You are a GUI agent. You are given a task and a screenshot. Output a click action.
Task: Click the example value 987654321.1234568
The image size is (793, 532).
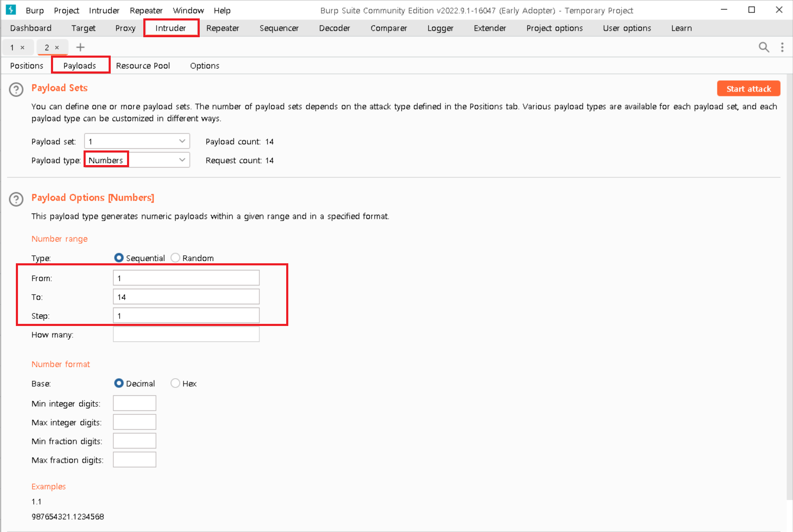click(x=68, y=517)
